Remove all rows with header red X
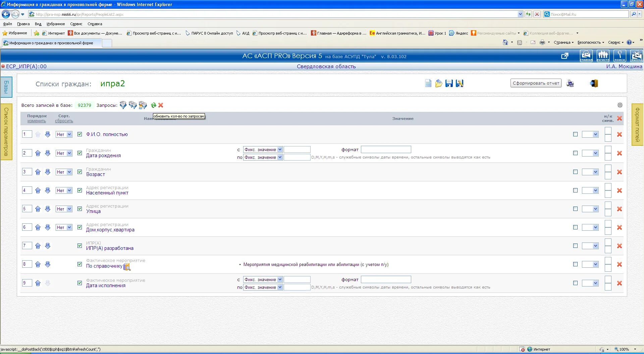The height and width of the screenshot is (354, 644). click(x=620, y=118)
